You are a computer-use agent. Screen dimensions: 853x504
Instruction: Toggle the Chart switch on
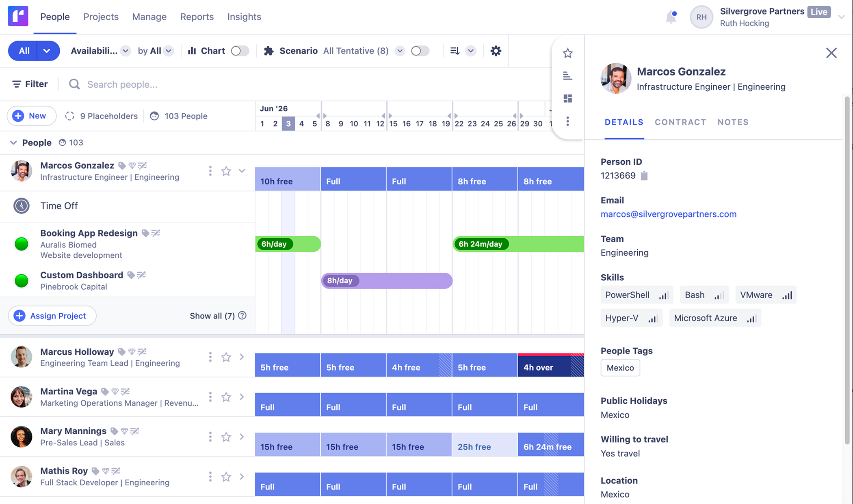point(240,51)
